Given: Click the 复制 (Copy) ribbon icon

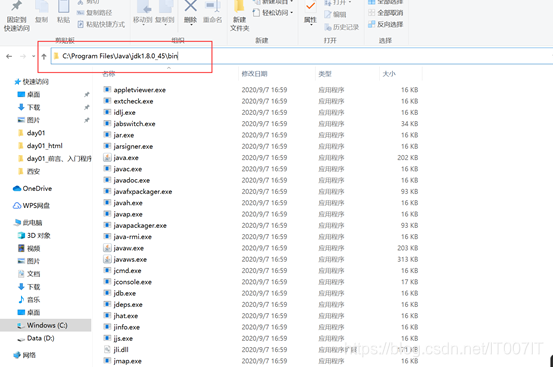Looking at the screenshot, I should click(42, 12).
